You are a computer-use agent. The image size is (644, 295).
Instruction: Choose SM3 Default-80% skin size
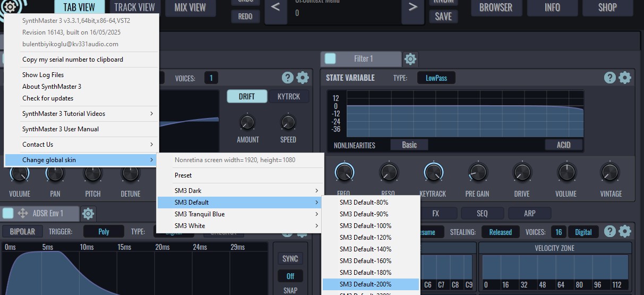pos(371,203)
